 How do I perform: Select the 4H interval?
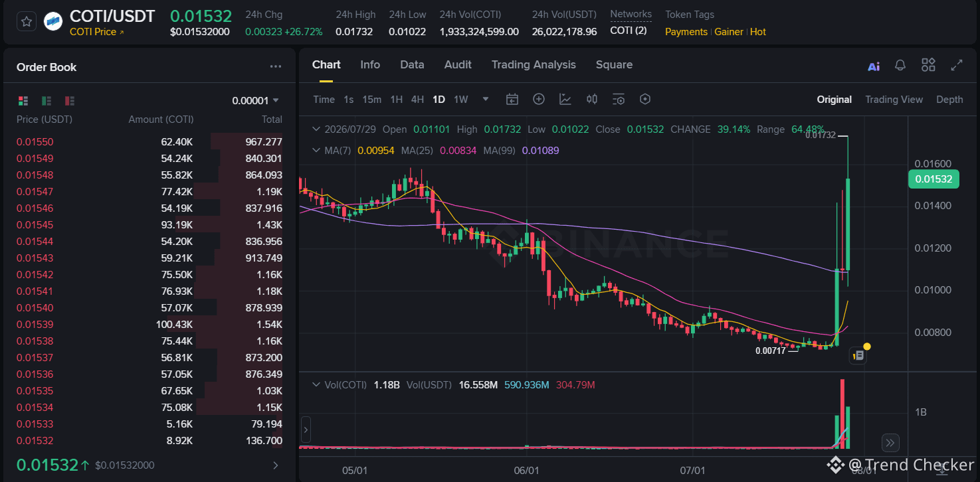[x=417, y=100]
